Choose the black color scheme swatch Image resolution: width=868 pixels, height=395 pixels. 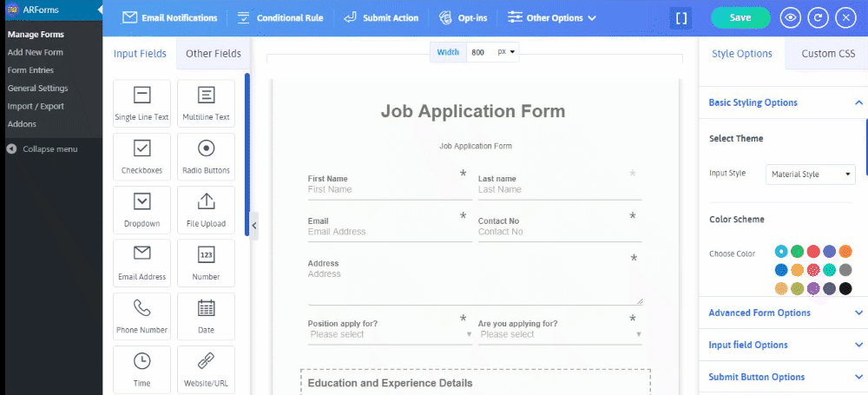pyautogui.click(x=846, y=288)
